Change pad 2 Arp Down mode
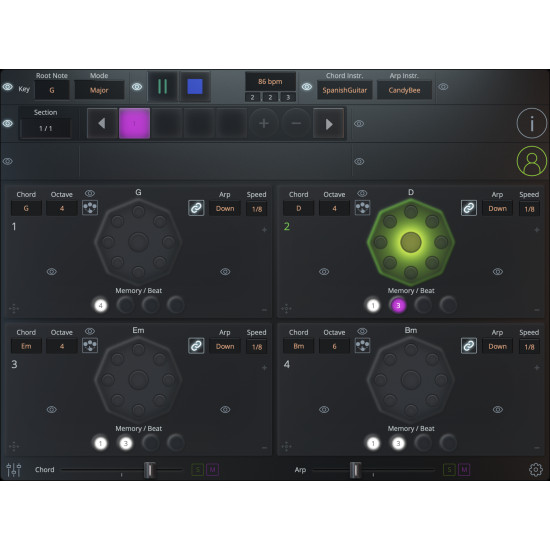550x550 pixels. tap(497, 208)
